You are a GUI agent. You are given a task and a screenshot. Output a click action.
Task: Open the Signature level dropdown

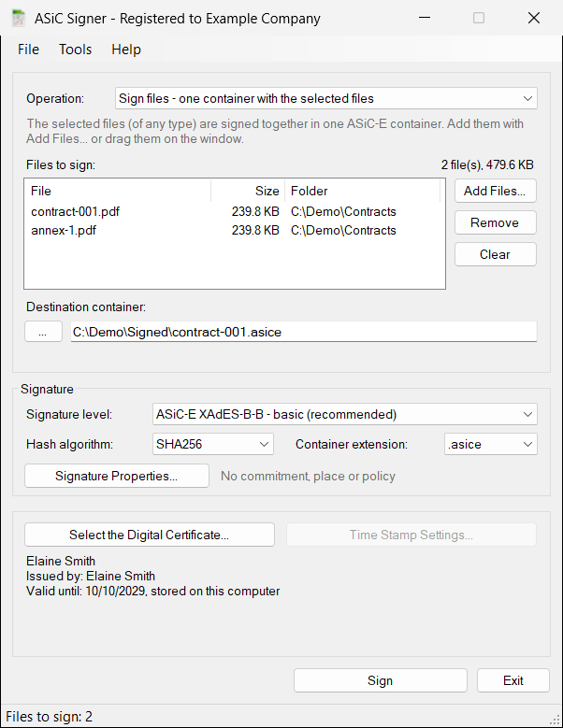[345, 414]
